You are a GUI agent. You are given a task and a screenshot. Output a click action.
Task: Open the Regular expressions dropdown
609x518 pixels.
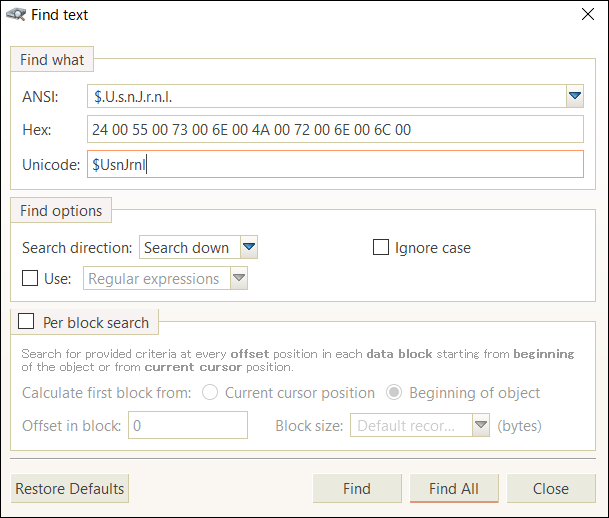coord(238,278)
